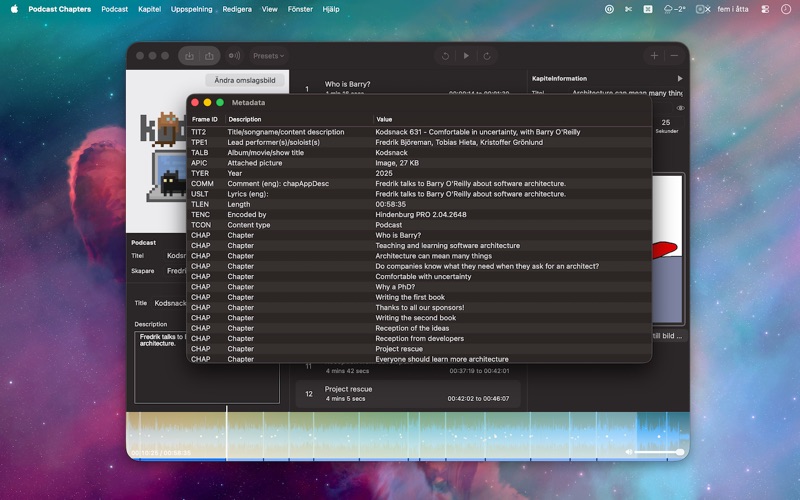Screen dimensions: 800x500
Task: Open Control Center in menu bar
Action: (765, 9)
